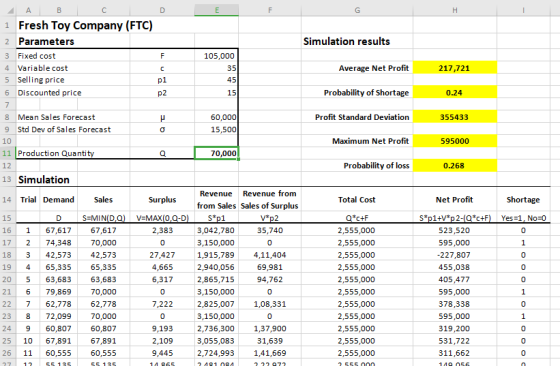Select surplus revenue cell 94,762

click(x=270, y=279)
